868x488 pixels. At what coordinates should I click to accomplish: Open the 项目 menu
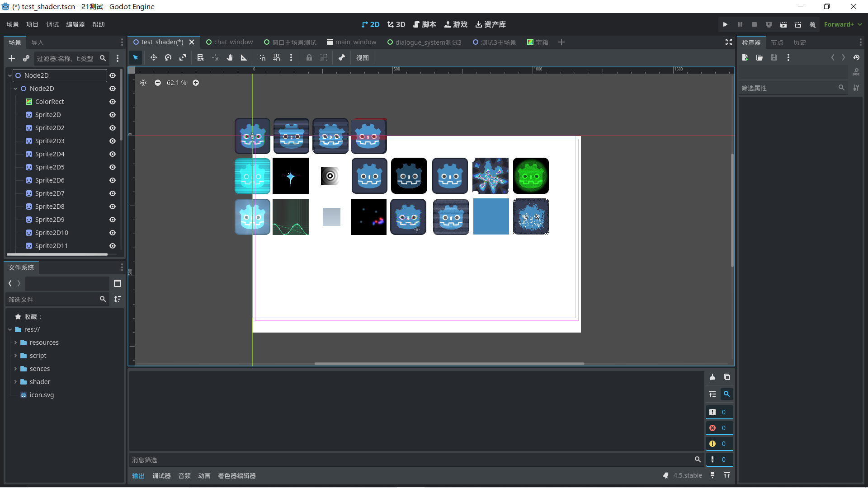coord(32,24)
